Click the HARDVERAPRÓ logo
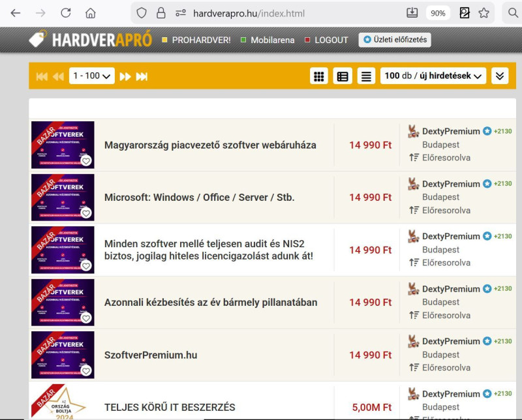 point(90,40)
